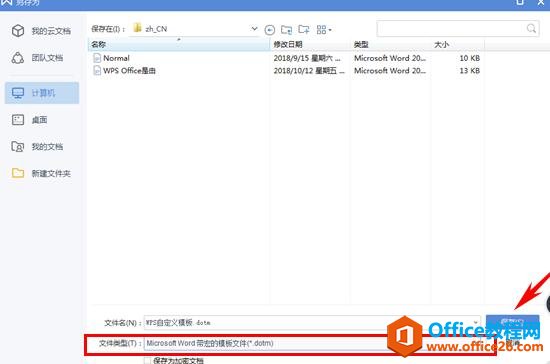This screenshot has height=364, width=550.
Task: Create a new folder with toolbar icon
Action: tap(304, 29)
